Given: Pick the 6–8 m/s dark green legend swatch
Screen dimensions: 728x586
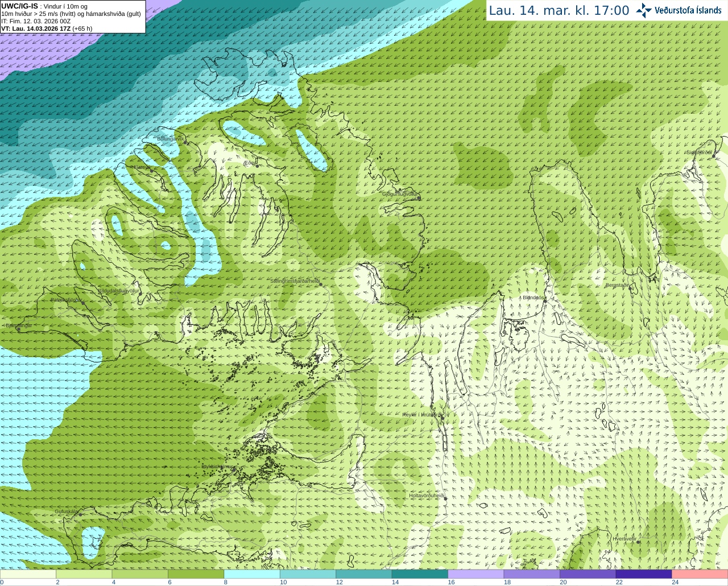Looking at the screenshot, I should point(196,574).
